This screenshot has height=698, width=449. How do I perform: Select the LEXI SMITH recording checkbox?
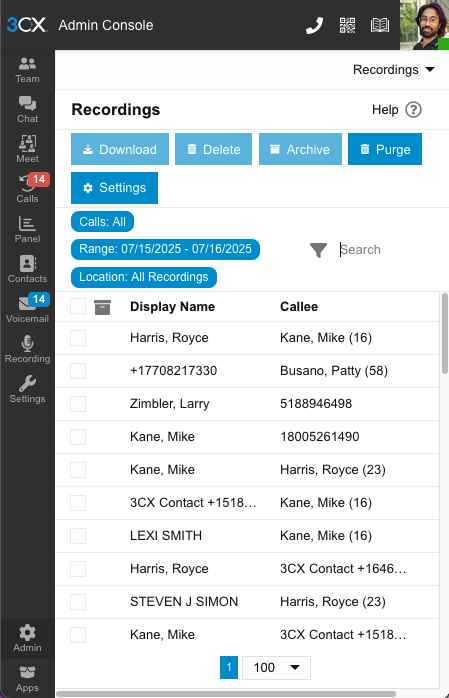click(78, 536)
